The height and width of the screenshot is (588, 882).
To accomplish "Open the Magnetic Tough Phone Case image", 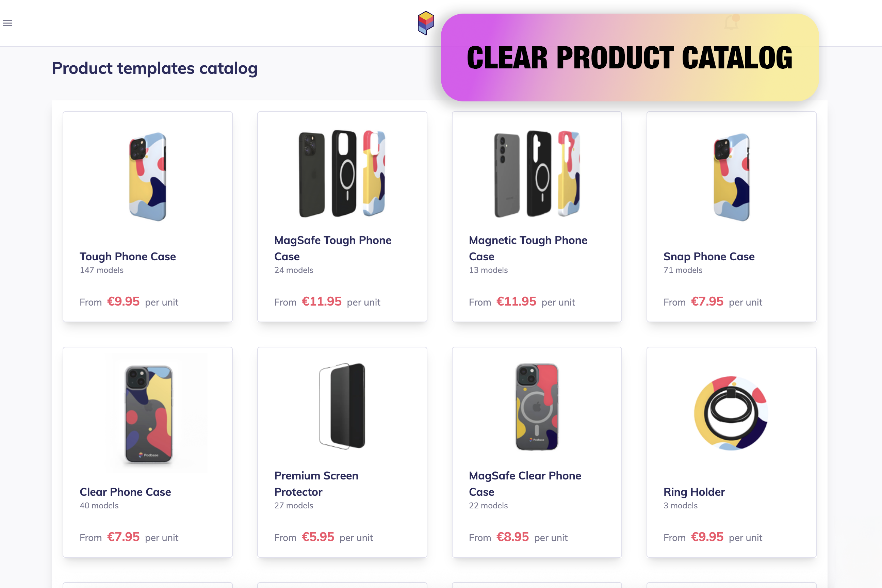I will (x=537, y=173).
